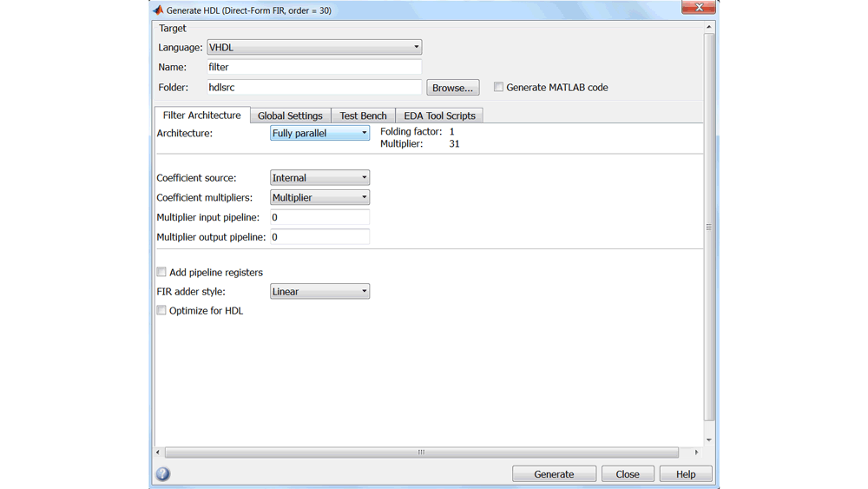
Task: Toggle Optimize for HDL checkbox
Action: point(161,310)
